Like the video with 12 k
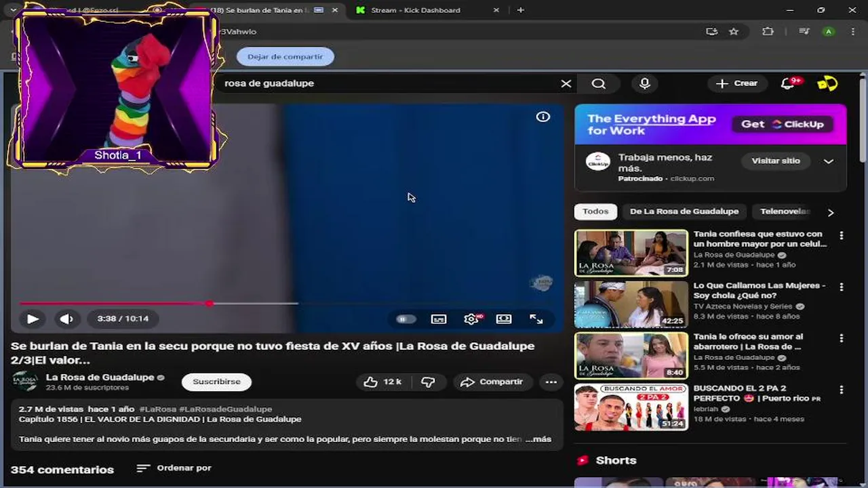Image resolution: width=868 pixels, height=488 pixels. click(x=382, y=382)
